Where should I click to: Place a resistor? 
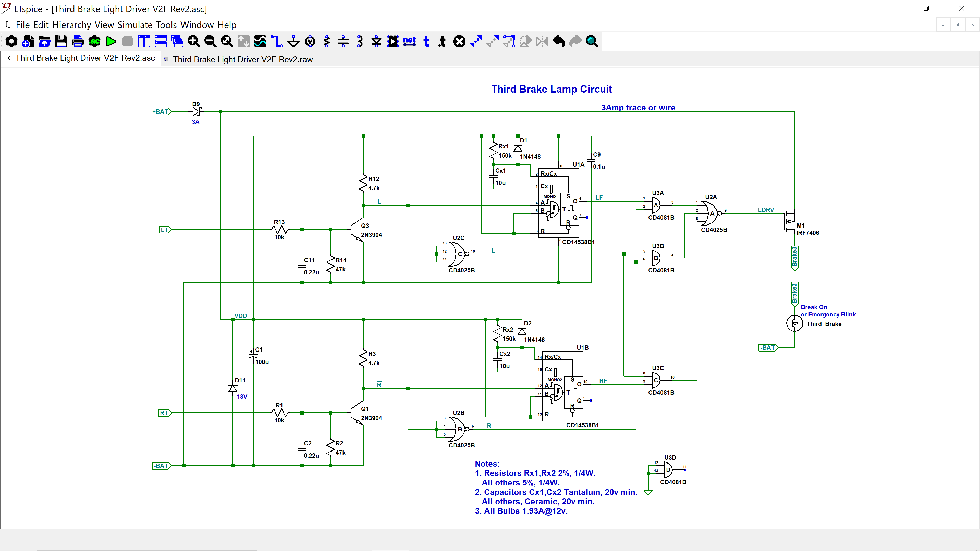pos(326,41)
